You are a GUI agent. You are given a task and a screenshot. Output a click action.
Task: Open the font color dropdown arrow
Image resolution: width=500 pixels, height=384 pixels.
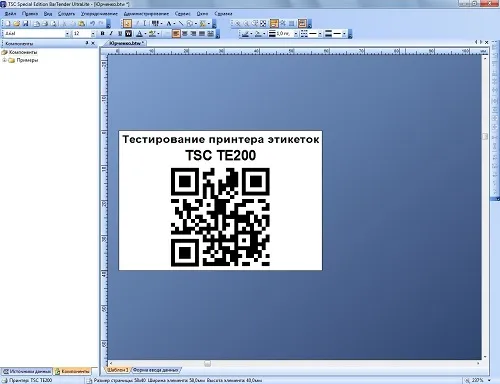(145, 34)
